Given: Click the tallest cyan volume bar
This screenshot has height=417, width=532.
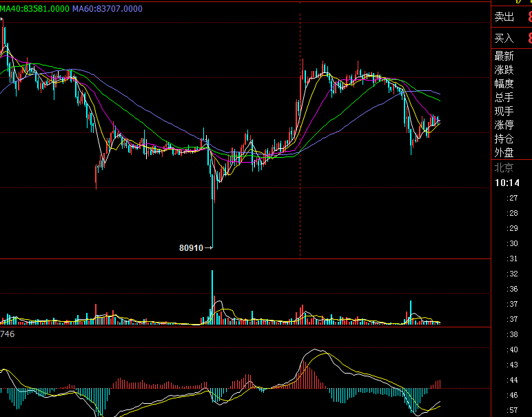Looking at the screenshot, I should [212, 296].
